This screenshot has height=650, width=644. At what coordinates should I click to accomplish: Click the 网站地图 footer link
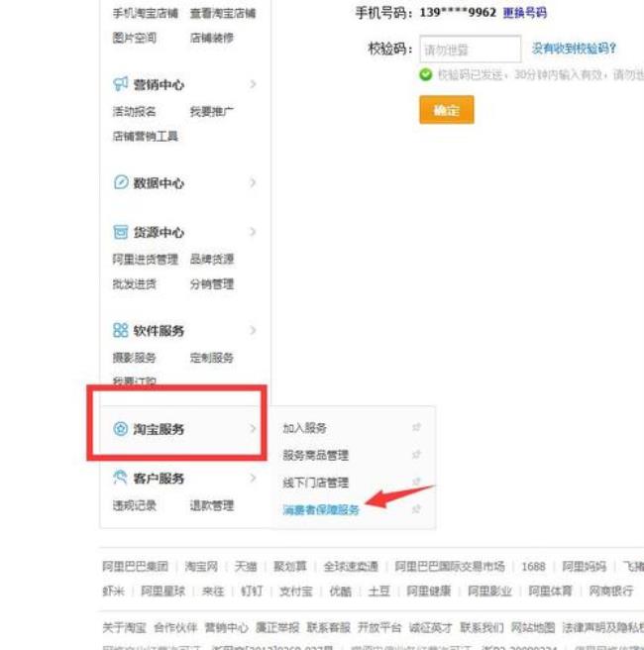click(533, 627)
